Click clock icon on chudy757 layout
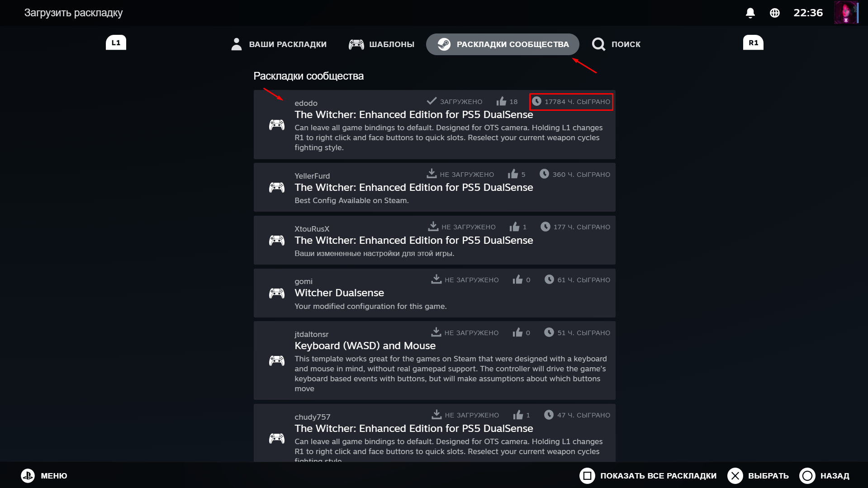 pyautogui.click(x=549, y=414)
